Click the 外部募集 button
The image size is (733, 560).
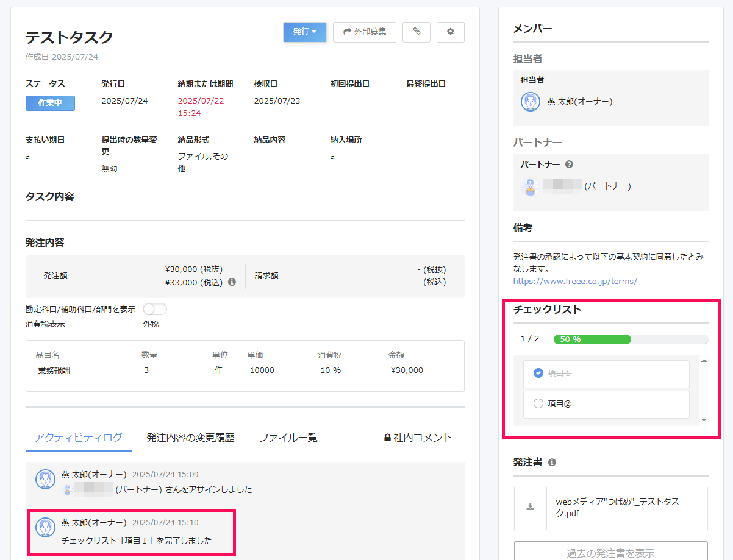[365, 32]
